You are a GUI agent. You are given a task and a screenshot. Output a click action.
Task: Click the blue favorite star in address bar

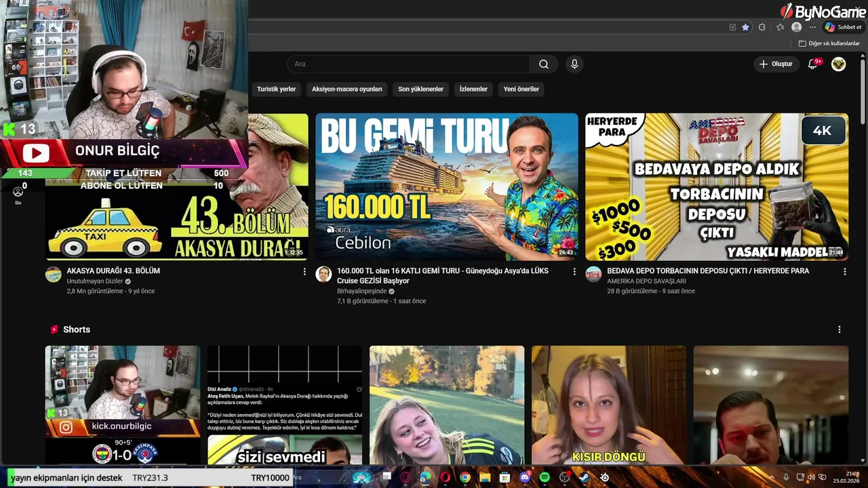[x=745, y=27]
